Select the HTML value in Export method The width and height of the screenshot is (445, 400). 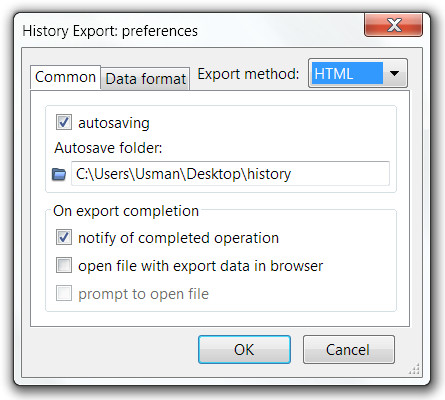click(347, 73)
